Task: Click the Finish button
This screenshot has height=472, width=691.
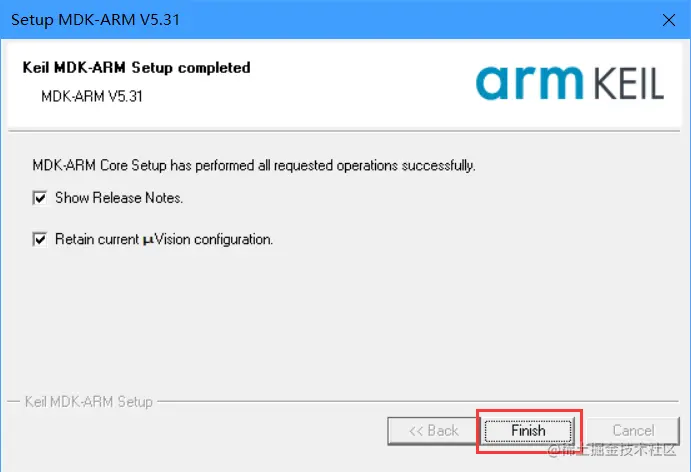Action: [528, 430]
